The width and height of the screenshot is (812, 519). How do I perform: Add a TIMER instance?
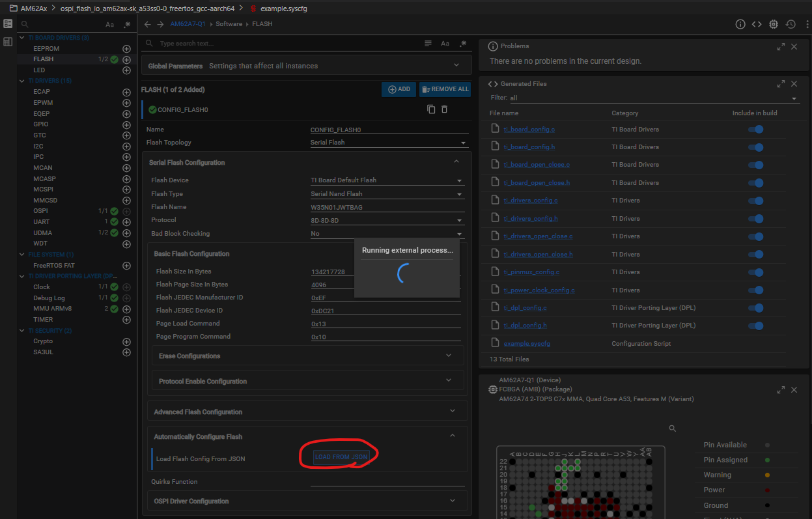[126, 320]
